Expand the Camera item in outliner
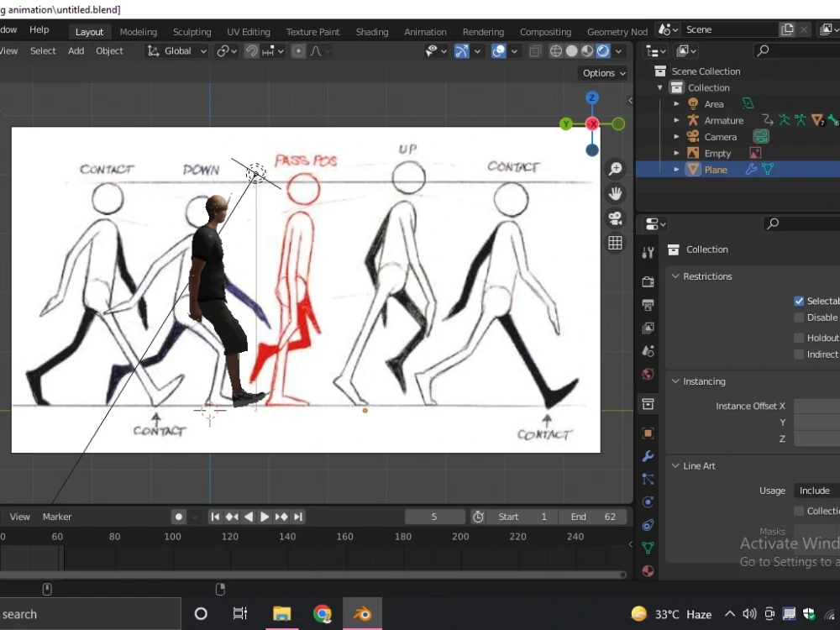 pyautogui.click(x=676, y=137)
